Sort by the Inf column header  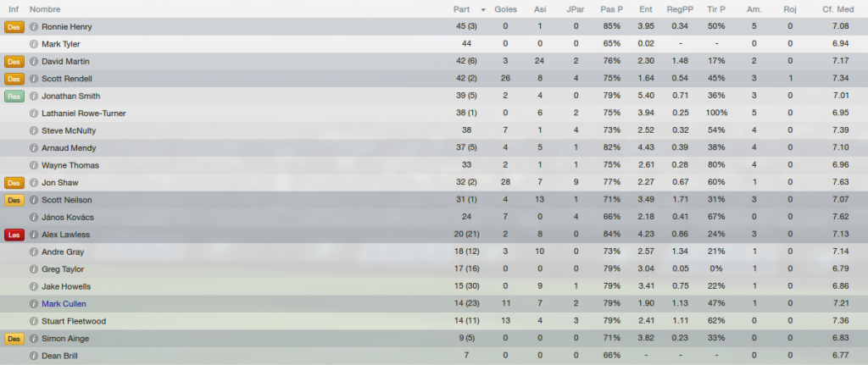[x=14, y=9]
